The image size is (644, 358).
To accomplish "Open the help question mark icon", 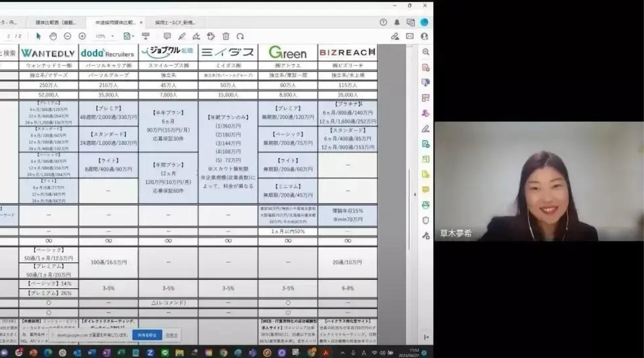I will (x=383, y=22).
